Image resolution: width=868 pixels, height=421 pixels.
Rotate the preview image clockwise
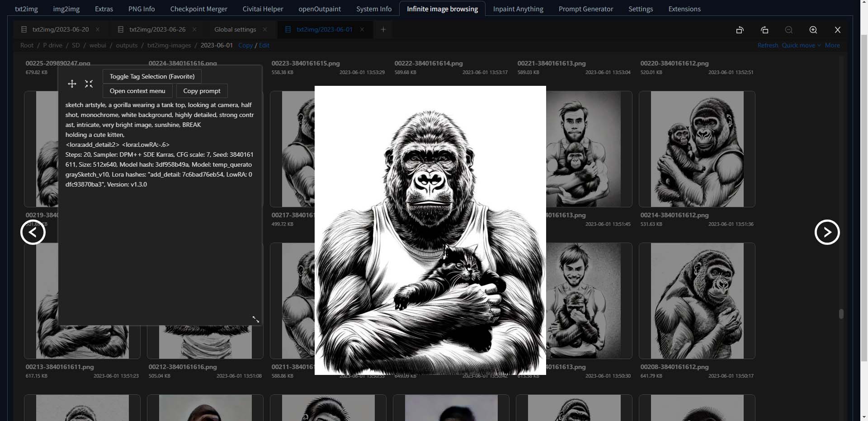point(764,30)
